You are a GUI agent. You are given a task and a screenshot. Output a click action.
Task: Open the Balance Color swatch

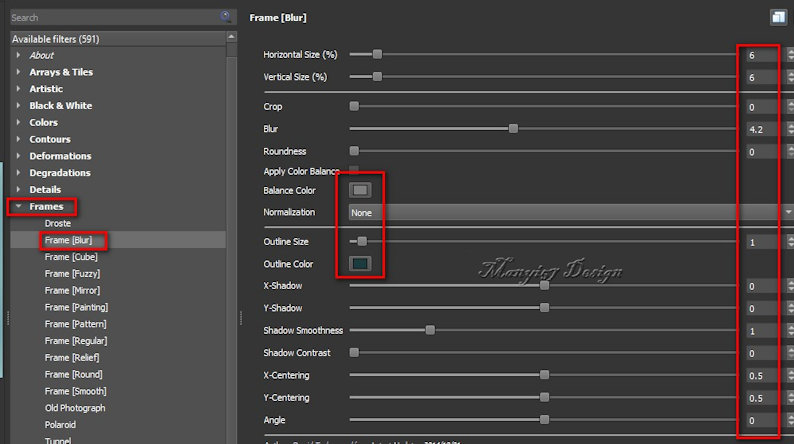point(360,190)
